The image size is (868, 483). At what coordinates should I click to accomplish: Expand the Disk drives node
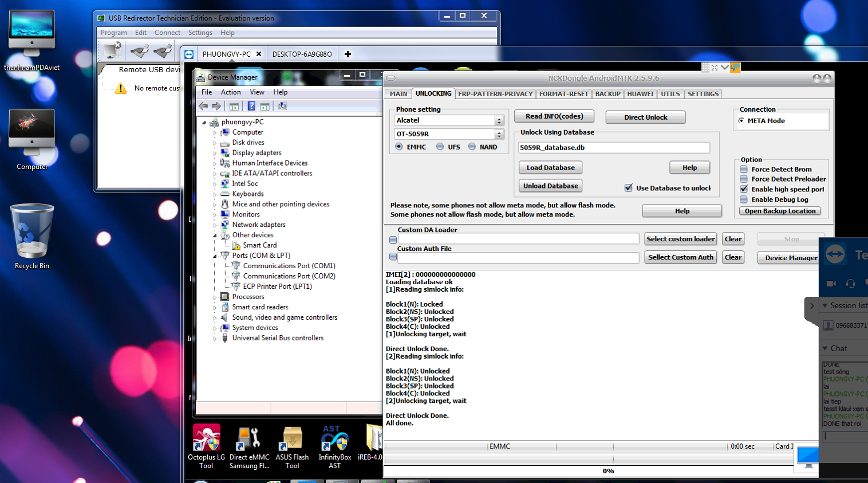pyautogui.click(x=215, y=143)
